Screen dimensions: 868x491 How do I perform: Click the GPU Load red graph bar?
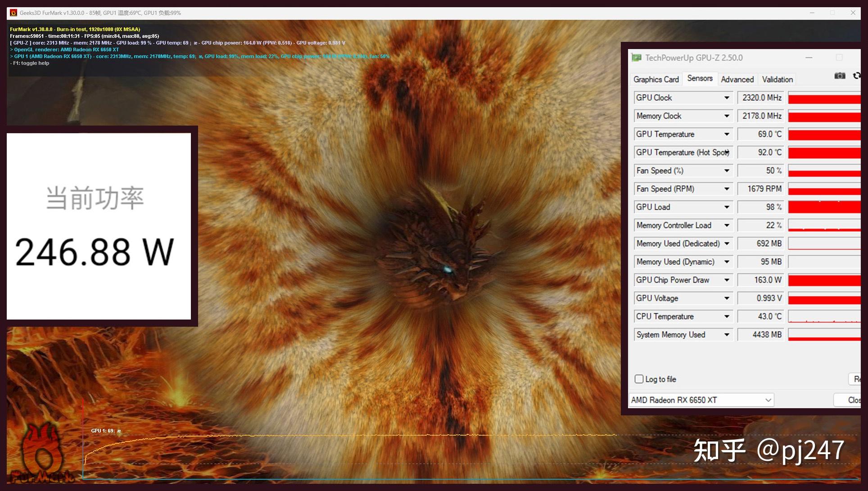click(824, 207)
